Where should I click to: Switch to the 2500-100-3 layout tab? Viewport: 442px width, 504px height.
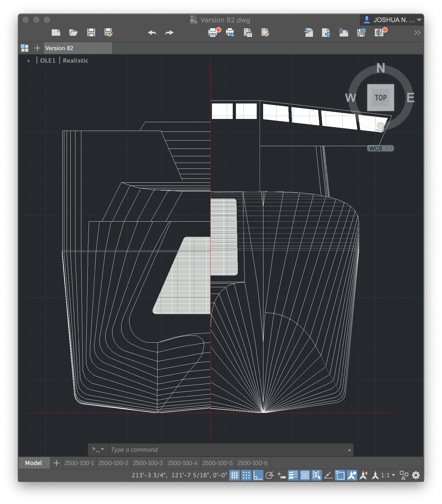tap(148, 463)
